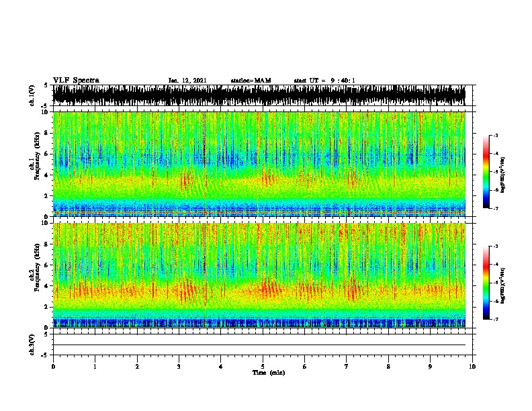Image resolution: width=532 pixels, height=411 pixels.
Task: Click the "-7" label on ch.1 color bar
Action: (x=495, y=208)
